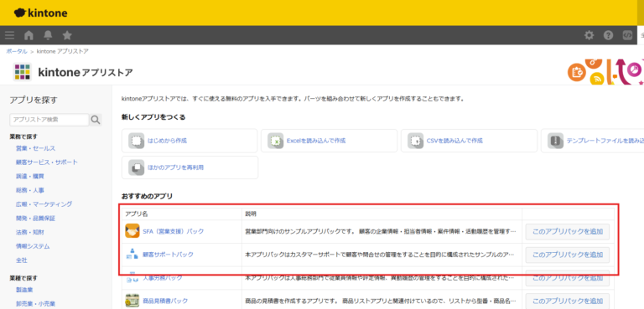Open SFA（営業支援）パック link

click(173, 231)
